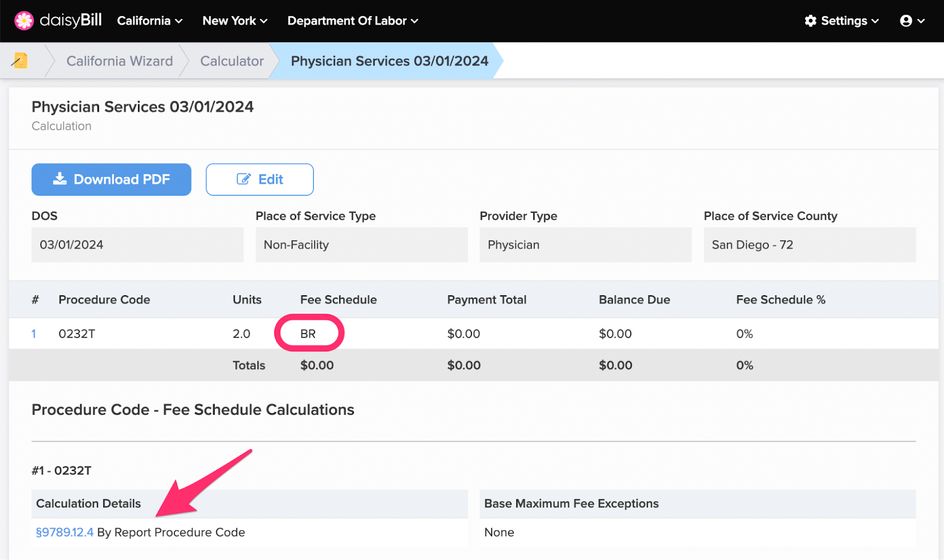Click the Place of Service County field

(809, 245)
